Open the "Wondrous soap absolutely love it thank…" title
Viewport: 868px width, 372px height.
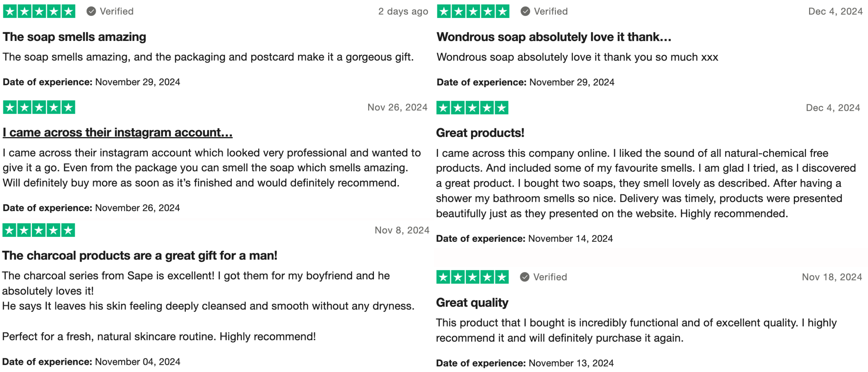tap(554, 37)
